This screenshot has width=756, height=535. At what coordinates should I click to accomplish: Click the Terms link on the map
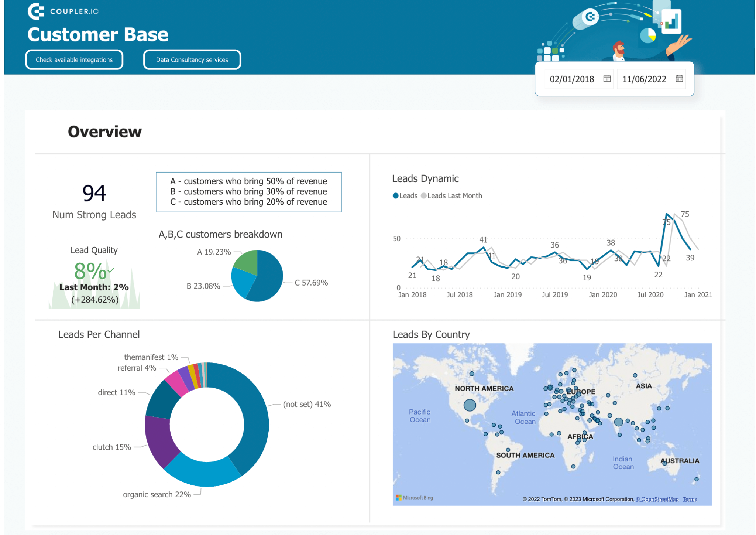690,499
